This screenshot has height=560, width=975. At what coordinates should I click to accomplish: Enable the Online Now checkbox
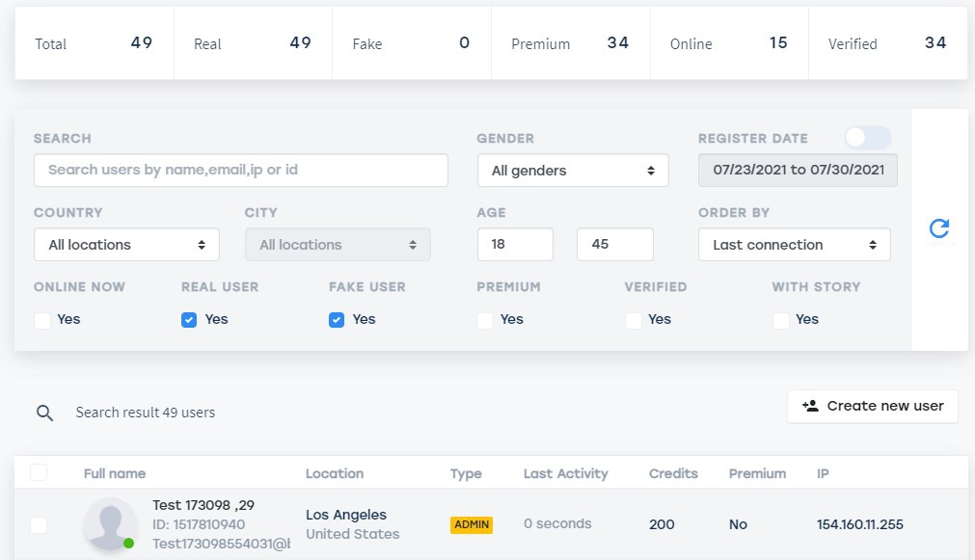42,320
